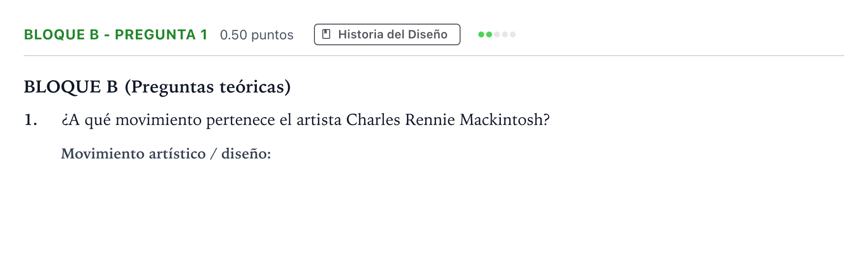Click the fifth gray difficulty dot
This screenshot has height=253, width=868.
(x=513, y=34)
